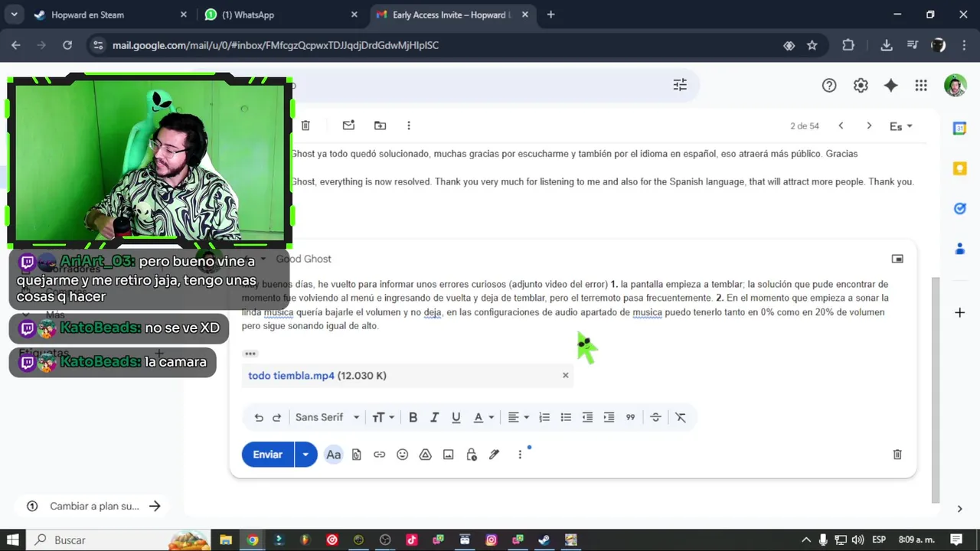Screen dimensions: 980x551
Task: Open the Gemini sparkle assistant
Action: click(x=890, y=86)
